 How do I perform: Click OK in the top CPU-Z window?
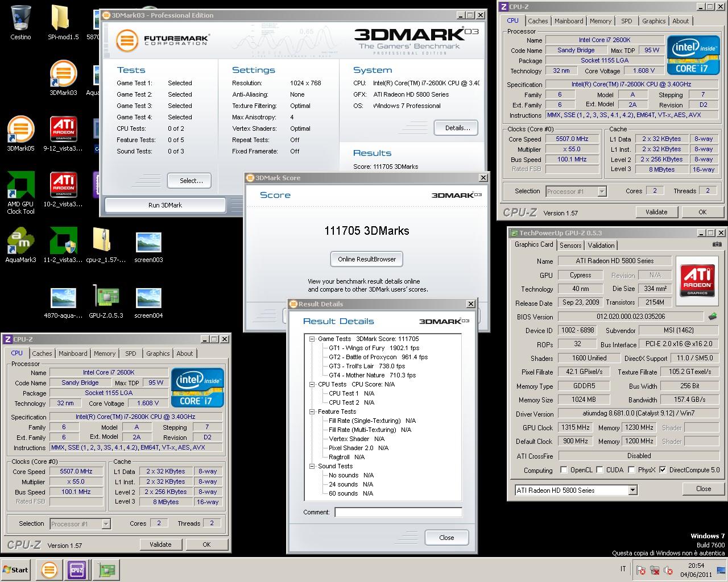point(702,212)
